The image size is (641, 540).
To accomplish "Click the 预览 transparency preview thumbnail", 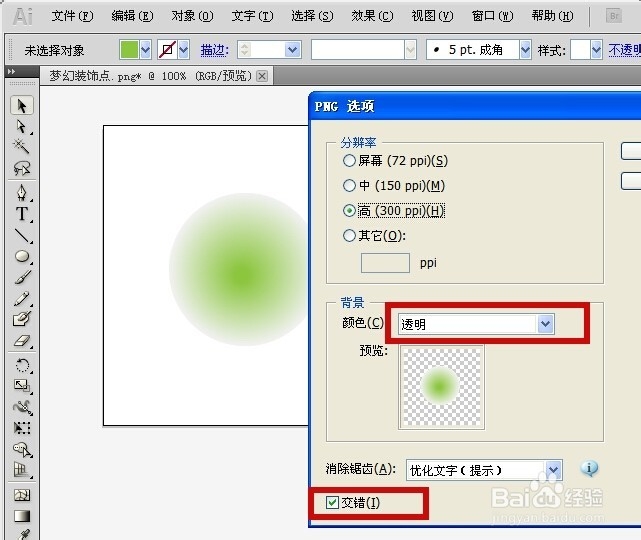I will pos(442,387).
